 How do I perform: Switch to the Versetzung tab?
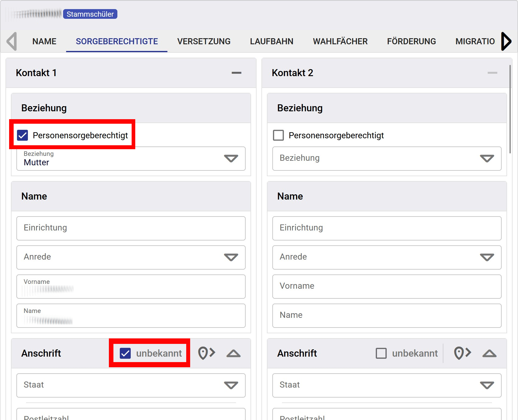tap(204, 41)
